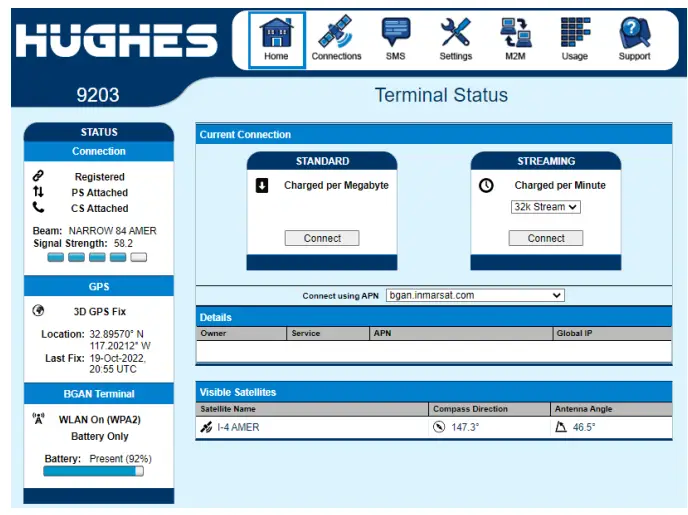688x515 pixels.
Task: Click the 9203 model number
Action: [x=97, y=95]
